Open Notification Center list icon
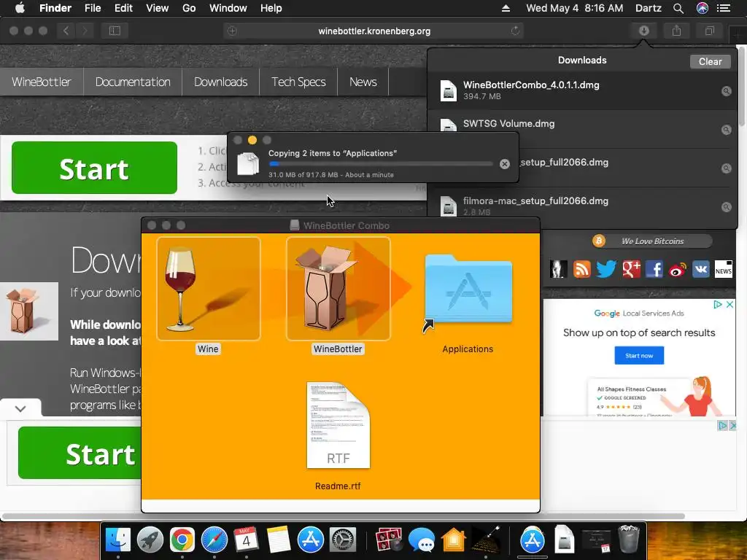 [724, 8]
